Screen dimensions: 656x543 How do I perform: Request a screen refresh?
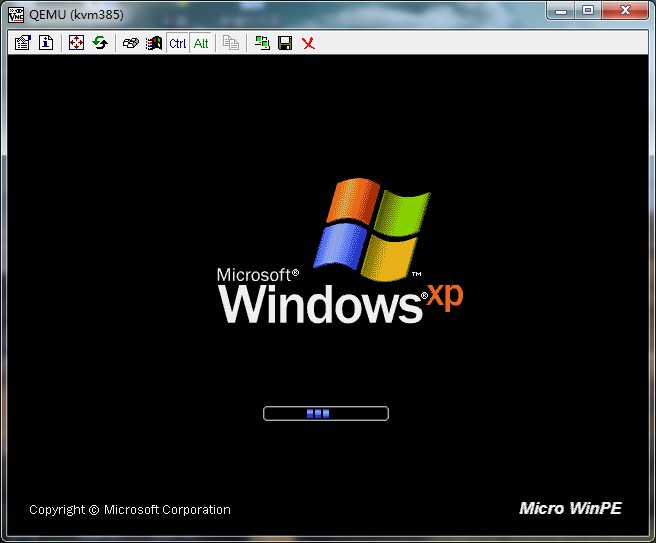click(100, 43)
